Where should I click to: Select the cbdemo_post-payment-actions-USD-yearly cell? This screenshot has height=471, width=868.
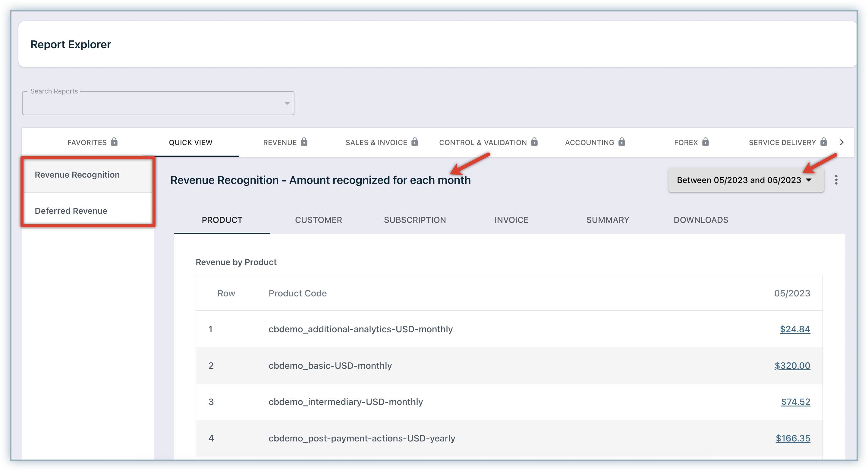coord(362,438)
